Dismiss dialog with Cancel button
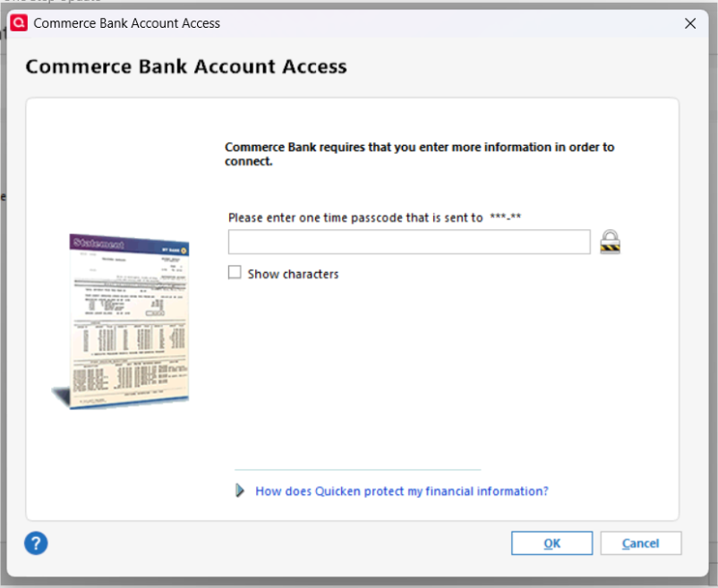 click(641, 543)
